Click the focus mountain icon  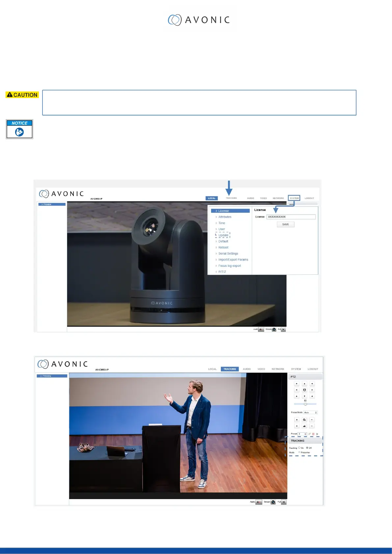(304, 426)
